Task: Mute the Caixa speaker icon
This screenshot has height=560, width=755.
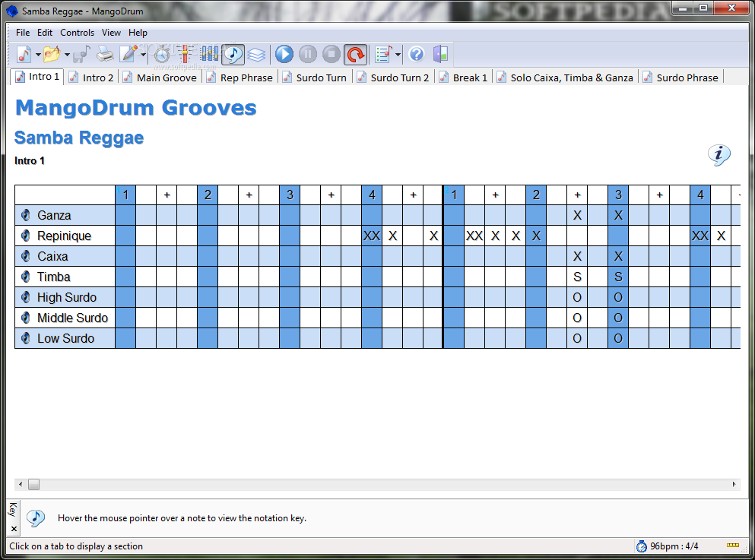Action: pyautogui.click(x=26, y=256)
